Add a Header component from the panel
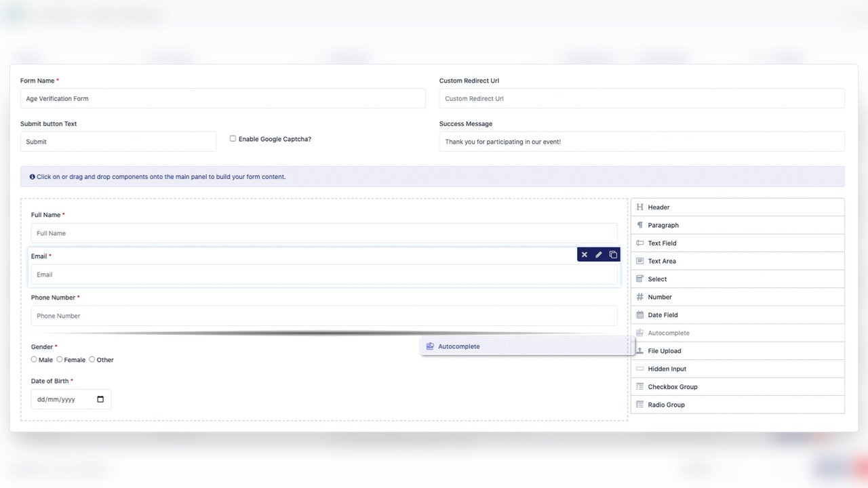The width and height of the screenshot is (868, 488). pyautogui.click(x=737, y=207)
